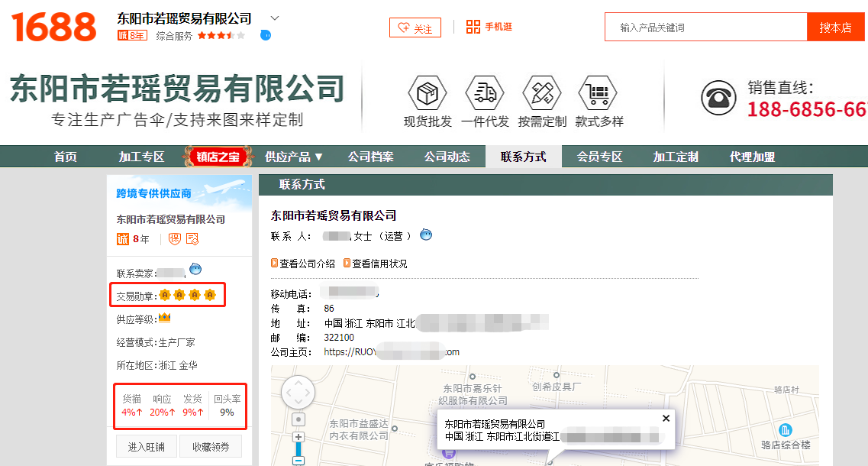This screenshot has width=868, height=466.
Task: Click the postal code 322100
Action: [x=339, y=338]
